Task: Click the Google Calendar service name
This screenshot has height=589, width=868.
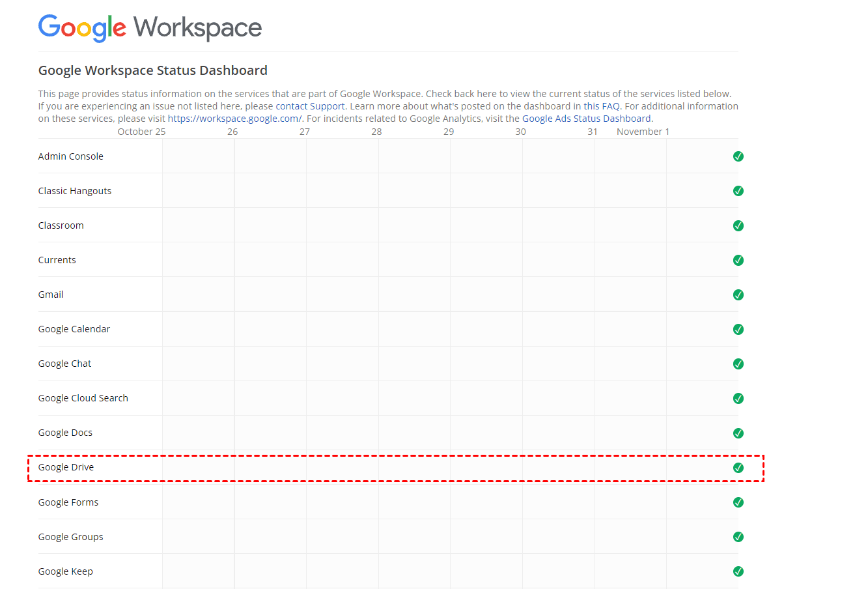Action: [x=74, y=329]
